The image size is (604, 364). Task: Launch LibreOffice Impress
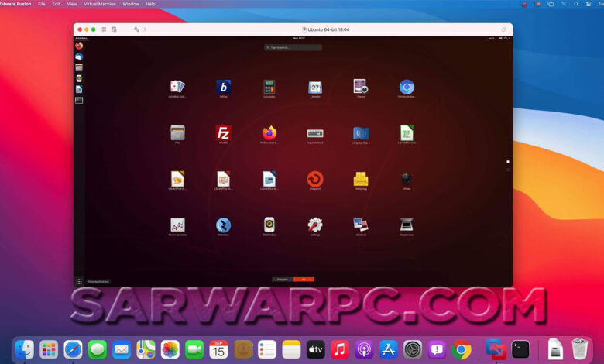tap(224, 179)
